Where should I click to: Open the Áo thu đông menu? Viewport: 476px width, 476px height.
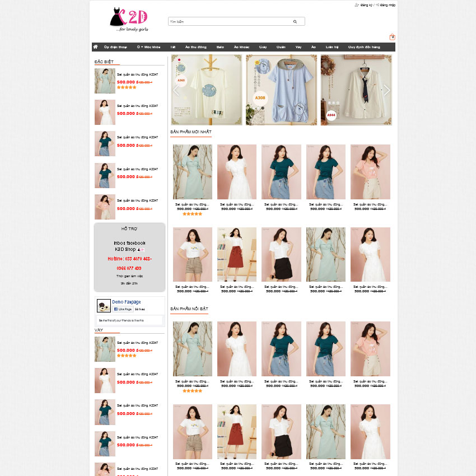click(196, 47)
